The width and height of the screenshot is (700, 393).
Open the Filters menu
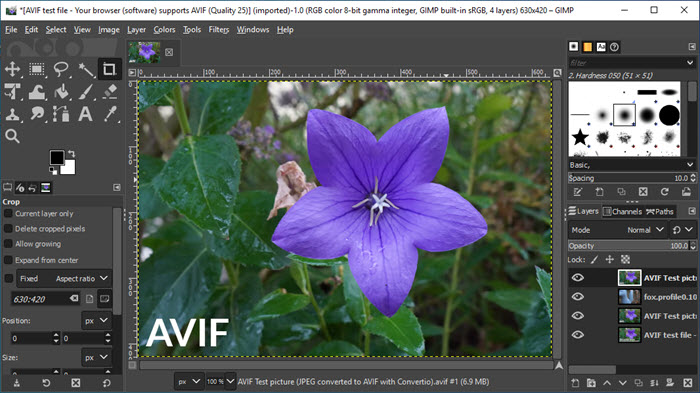[219, 30]
